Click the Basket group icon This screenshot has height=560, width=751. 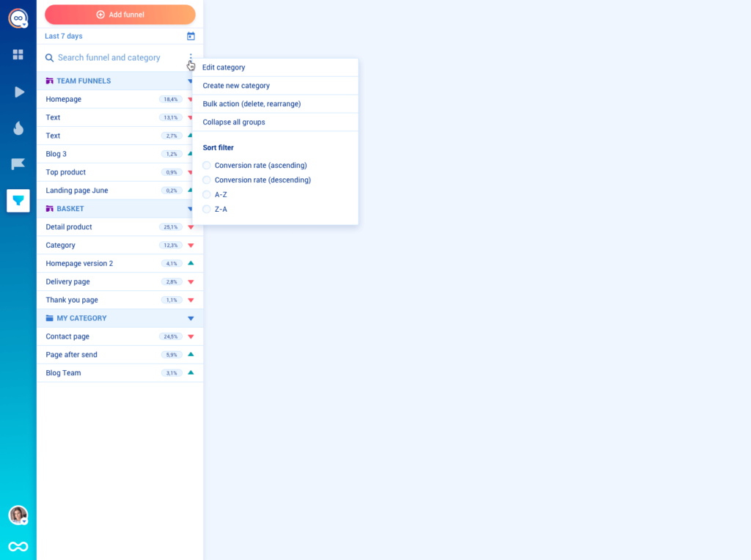[49, 209]
